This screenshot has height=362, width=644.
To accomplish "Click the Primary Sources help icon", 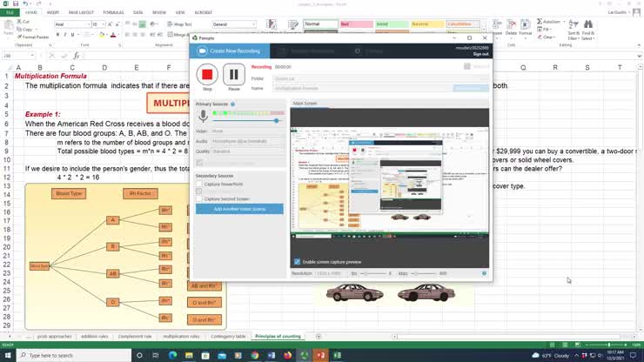I will (x=232, y=104).
